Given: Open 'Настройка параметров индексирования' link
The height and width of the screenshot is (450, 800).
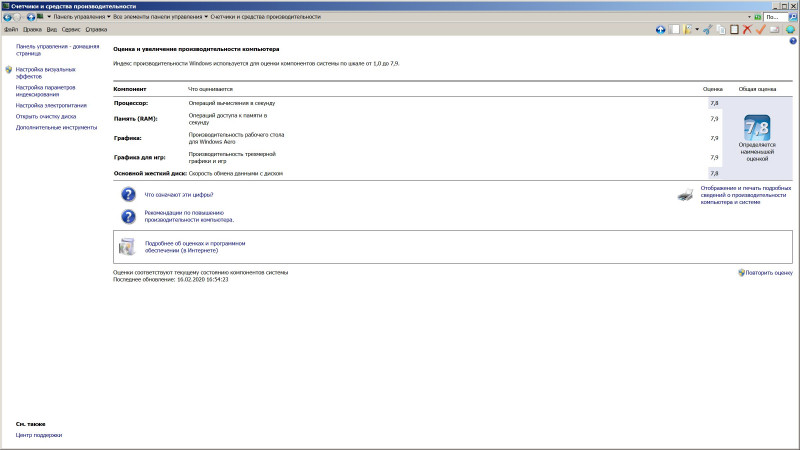Looking at the screenshot, I should pyautogui.click(x=45, y=91).
